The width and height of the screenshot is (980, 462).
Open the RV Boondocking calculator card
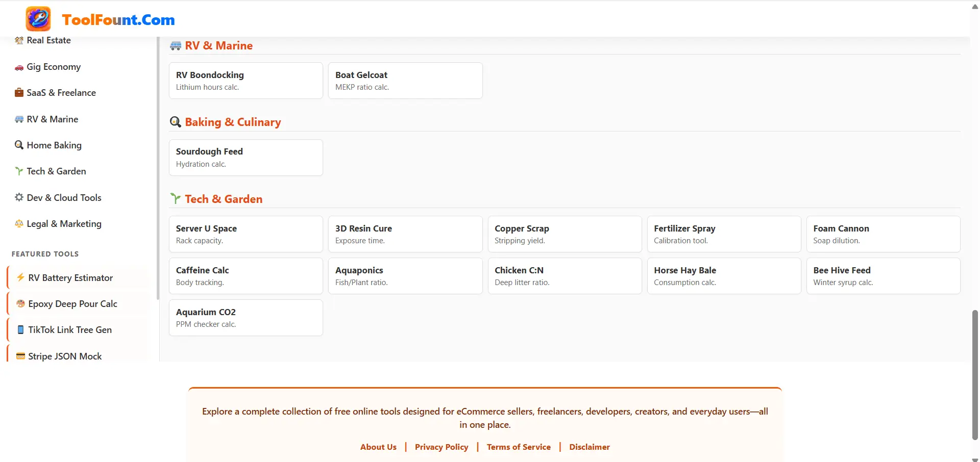pos(246,81)
